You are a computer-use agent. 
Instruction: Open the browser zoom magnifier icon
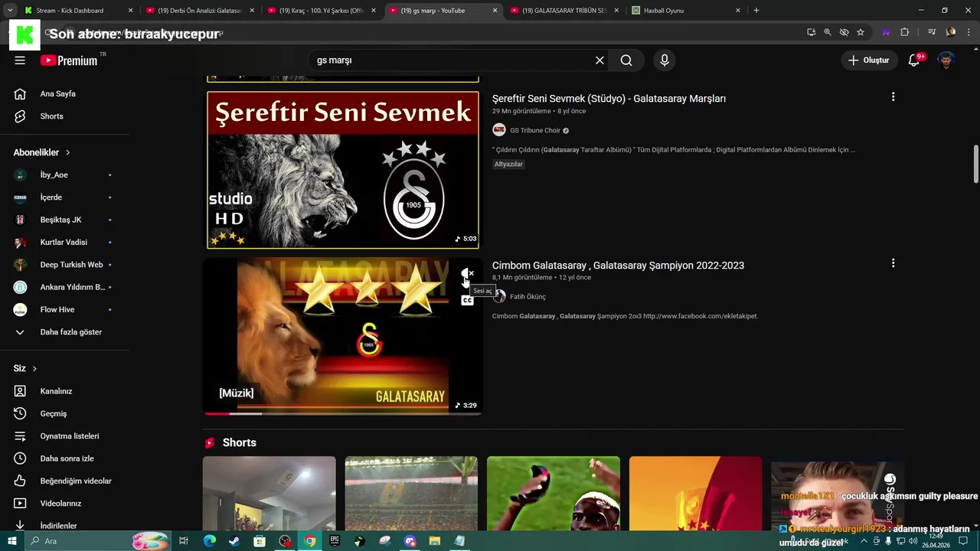(828, 32)
